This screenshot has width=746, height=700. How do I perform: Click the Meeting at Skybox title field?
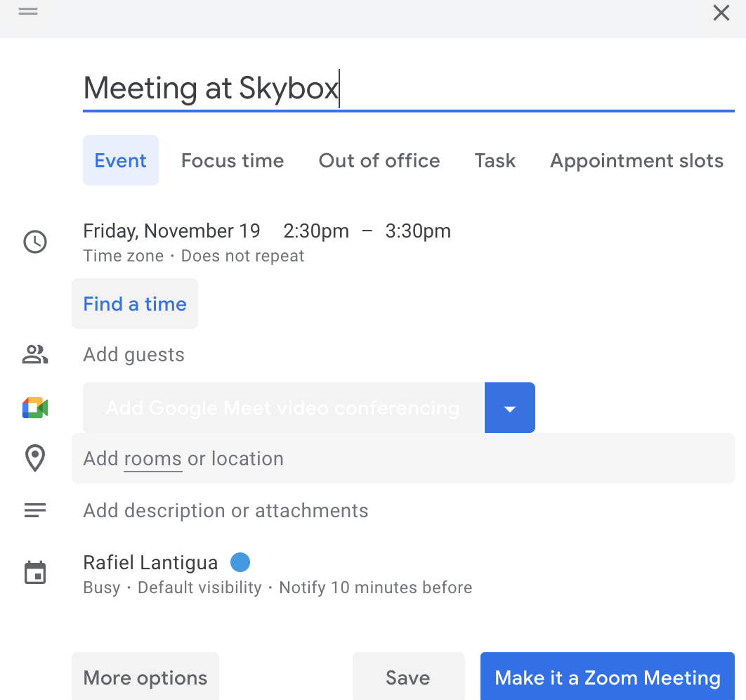pos(211,88)
